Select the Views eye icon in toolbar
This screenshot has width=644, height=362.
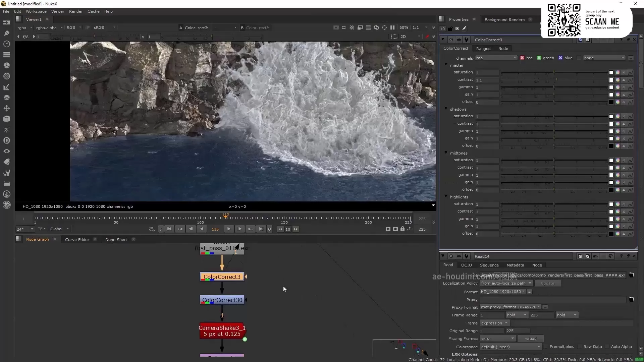pos(7,151)
